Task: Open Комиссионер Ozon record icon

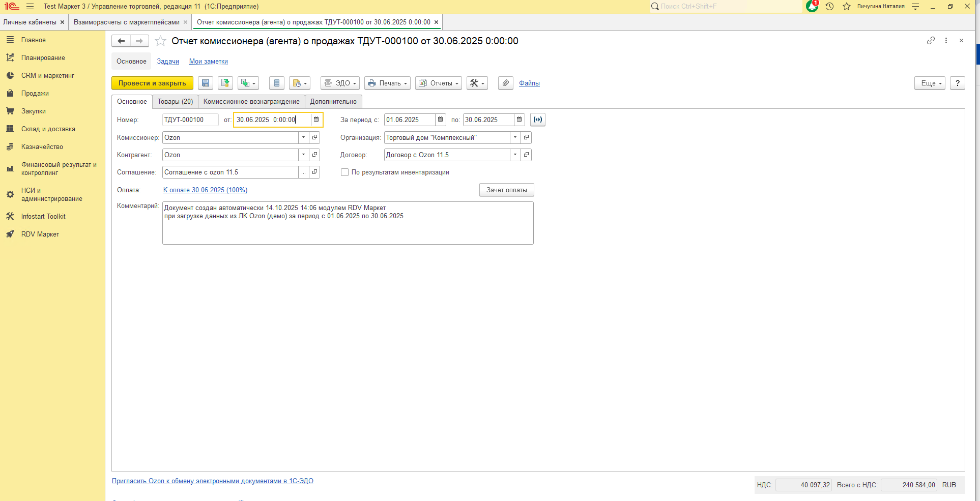Action: (x=314, y=137)
